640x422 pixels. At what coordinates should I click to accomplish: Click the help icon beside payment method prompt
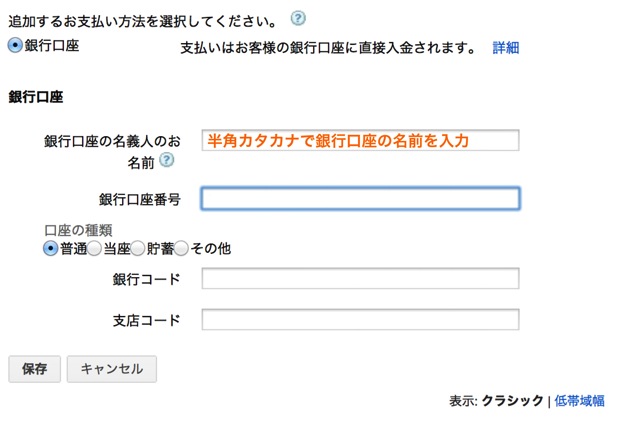click(x=297, y=19)
